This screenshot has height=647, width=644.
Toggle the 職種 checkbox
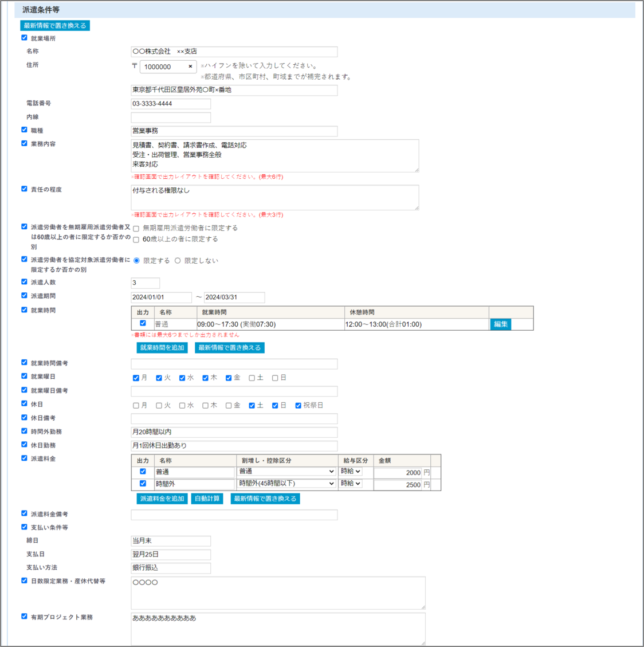[x=24, y=130]
